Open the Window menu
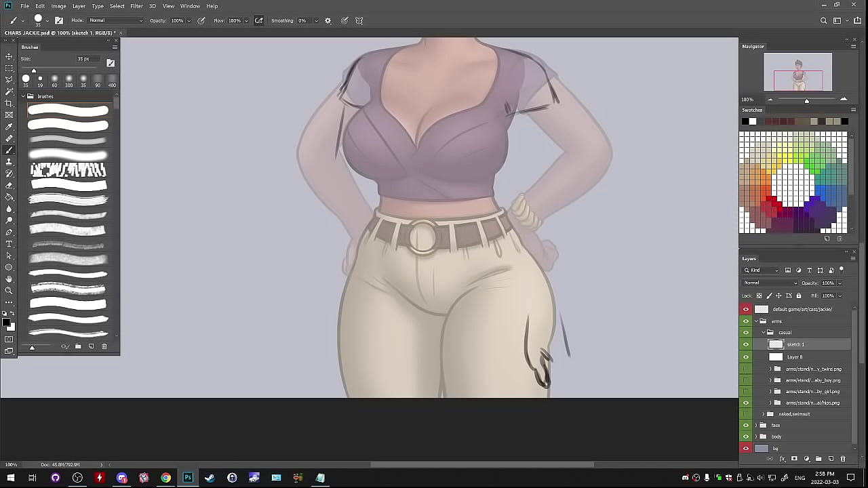868x488 pixels. tap(190, 6)
